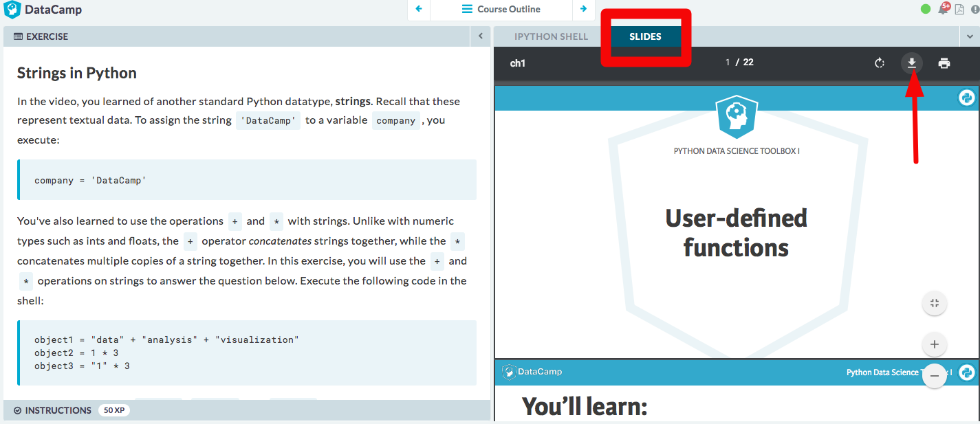Open the notifications bell
The width and height of the screenshot is (980, 424).
pos(943,9)
